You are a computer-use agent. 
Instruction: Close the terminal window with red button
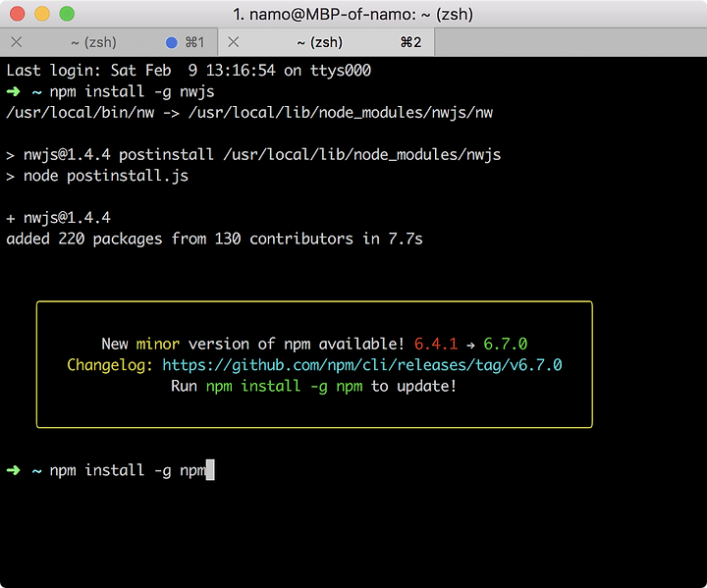tap(17, 14)
